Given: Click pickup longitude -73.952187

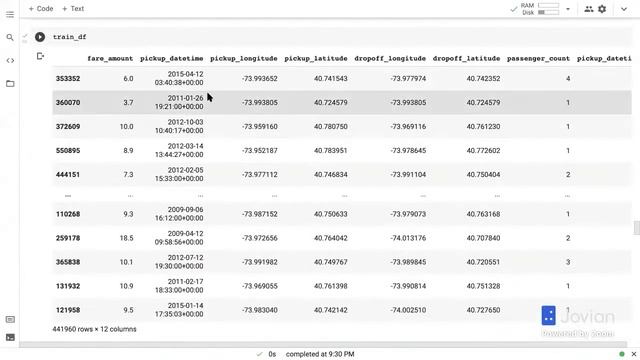Looking at the screenshot, I should tap(260, 151).
